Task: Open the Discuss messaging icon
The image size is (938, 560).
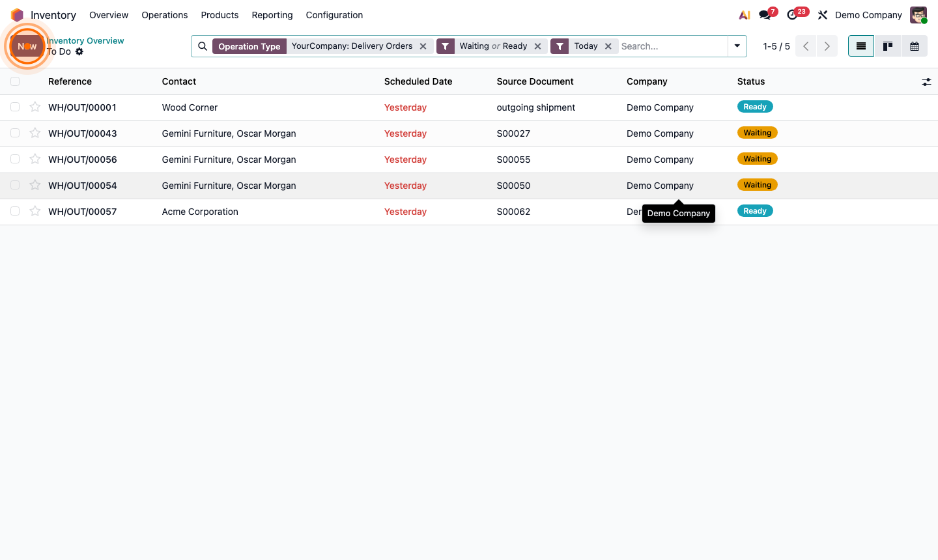Action: pyautogui.click(x=765, y=14)
